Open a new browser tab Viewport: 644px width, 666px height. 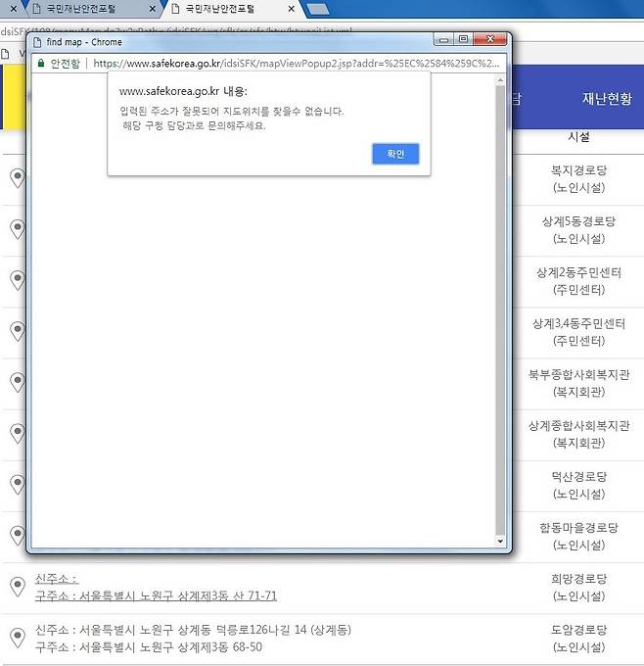point(317,9)
